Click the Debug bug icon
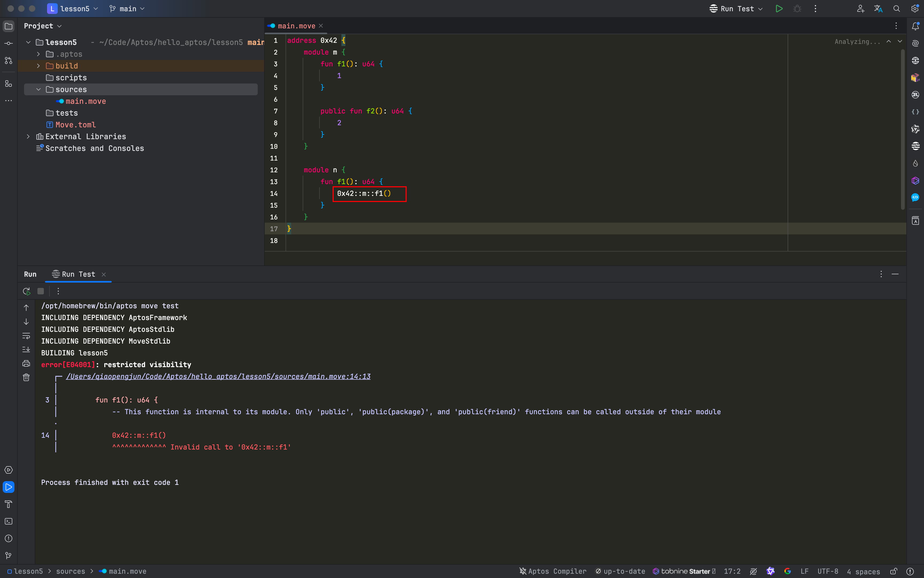This screenshot has height=578, width=924. click(797, 8)
